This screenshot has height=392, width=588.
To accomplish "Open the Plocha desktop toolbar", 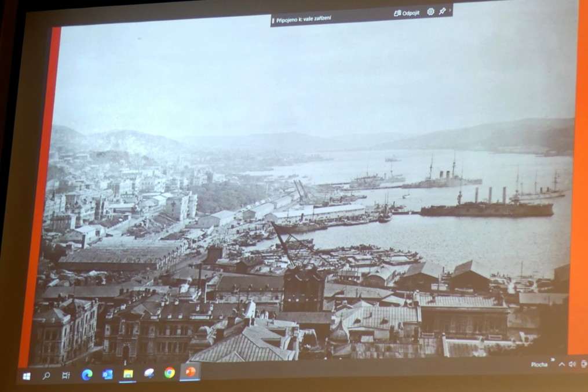I will click(539, 365).
